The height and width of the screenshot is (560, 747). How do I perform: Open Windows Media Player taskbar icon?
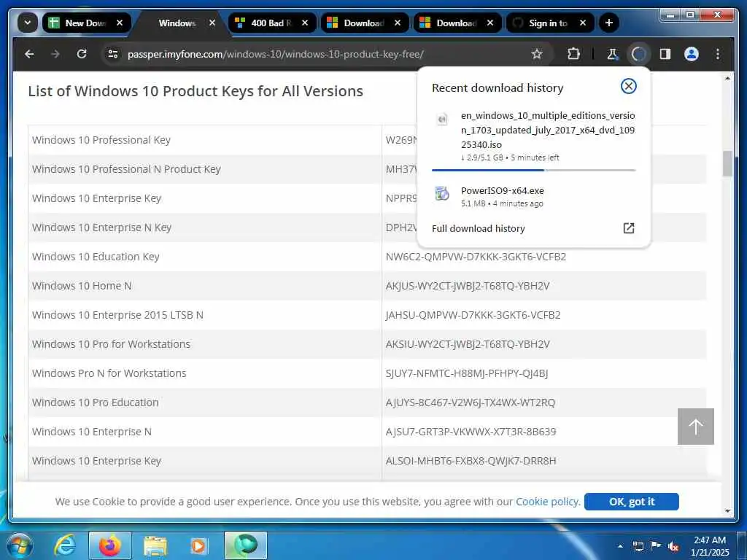coord(198,545)
